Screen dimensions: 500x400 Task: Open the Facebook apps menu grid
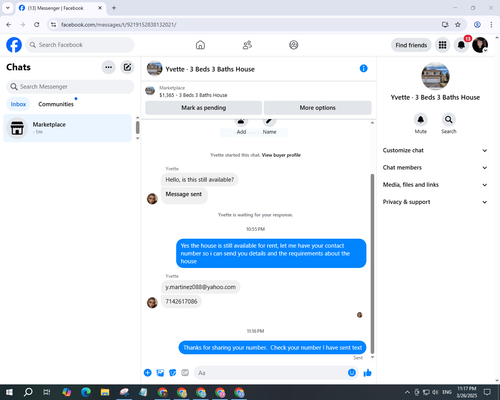point(442,45)
